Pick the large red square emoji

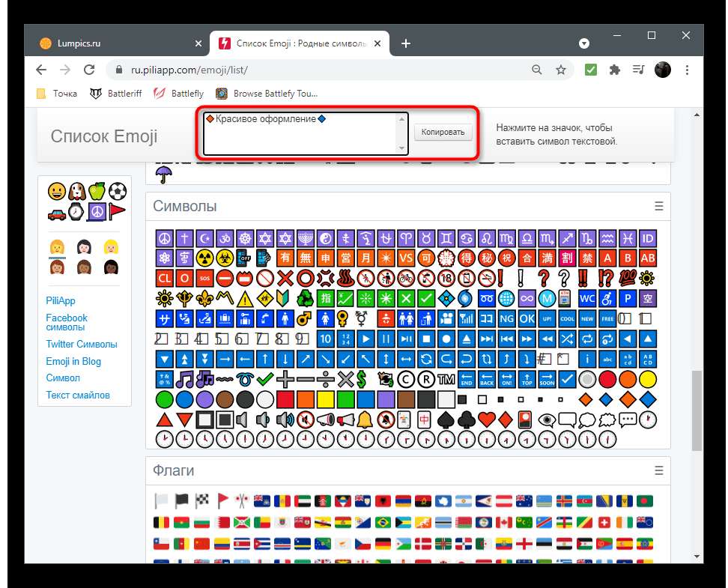tap(285, 399)
